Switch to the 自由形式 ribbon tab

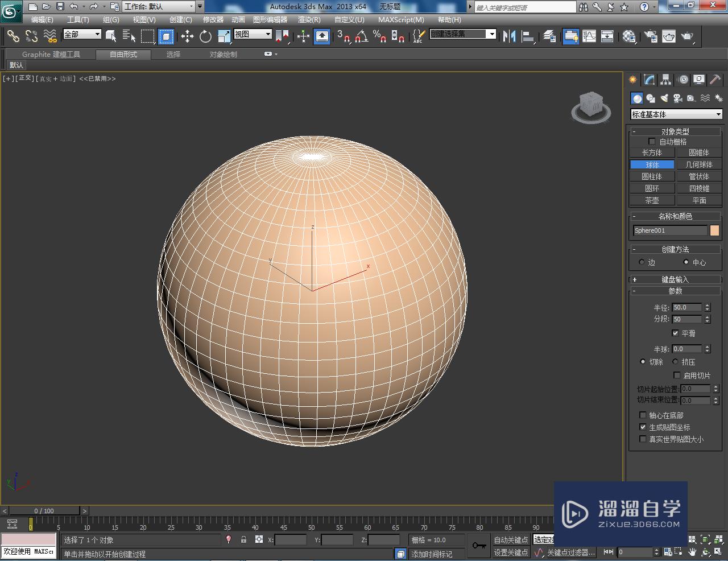point(123,54)
